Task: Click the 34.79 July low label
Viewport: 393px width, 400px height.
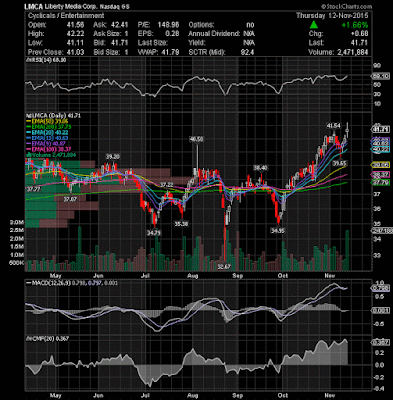Action: [154, 233]
